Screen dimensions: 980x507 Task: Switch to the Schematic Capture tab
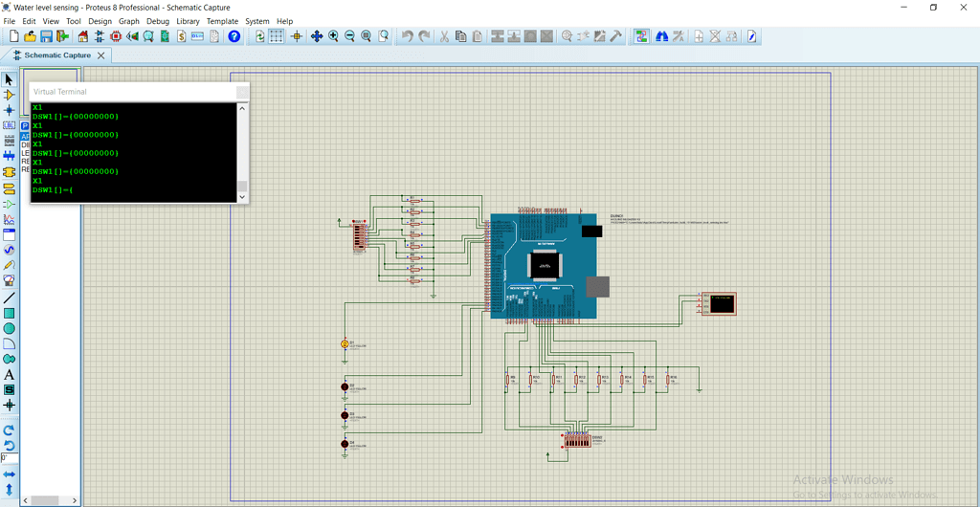pos(57,55)
